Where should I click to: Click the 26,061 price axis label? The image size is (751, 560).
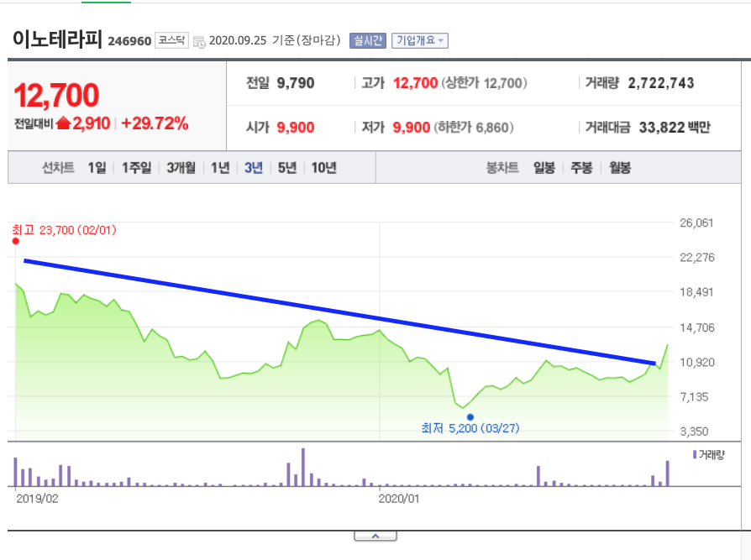pyautogui.click(x=697, y=222)
